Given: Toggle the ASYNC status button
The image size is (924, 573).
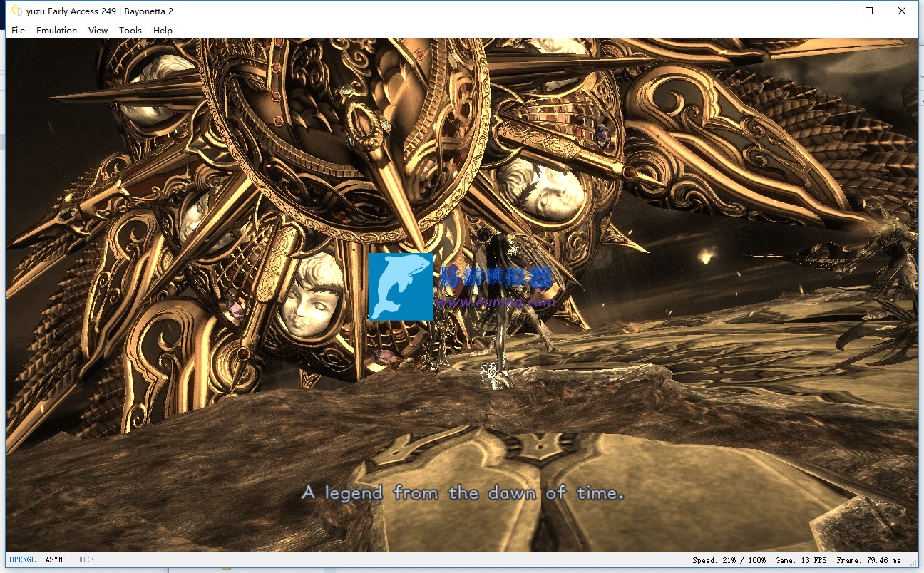Looking at the screenshot, I should [x=56, y=560].
